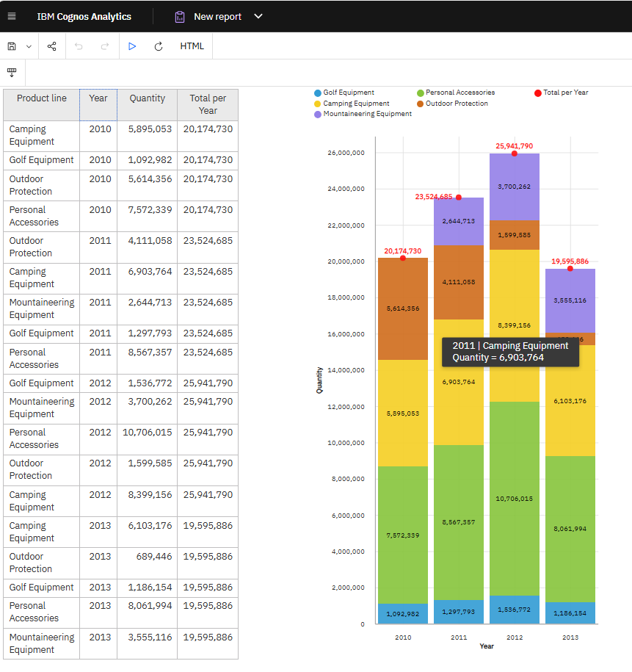Click the Undo arrow icon

point(79,46)
